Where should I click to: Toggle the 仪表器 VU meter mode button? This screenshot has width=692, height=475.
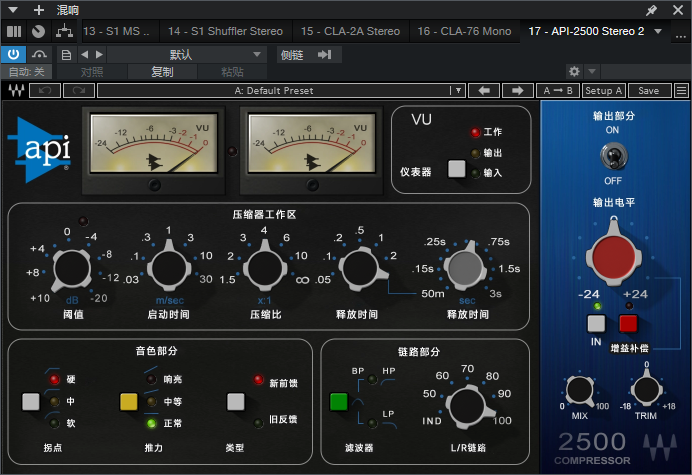[456, 169]
